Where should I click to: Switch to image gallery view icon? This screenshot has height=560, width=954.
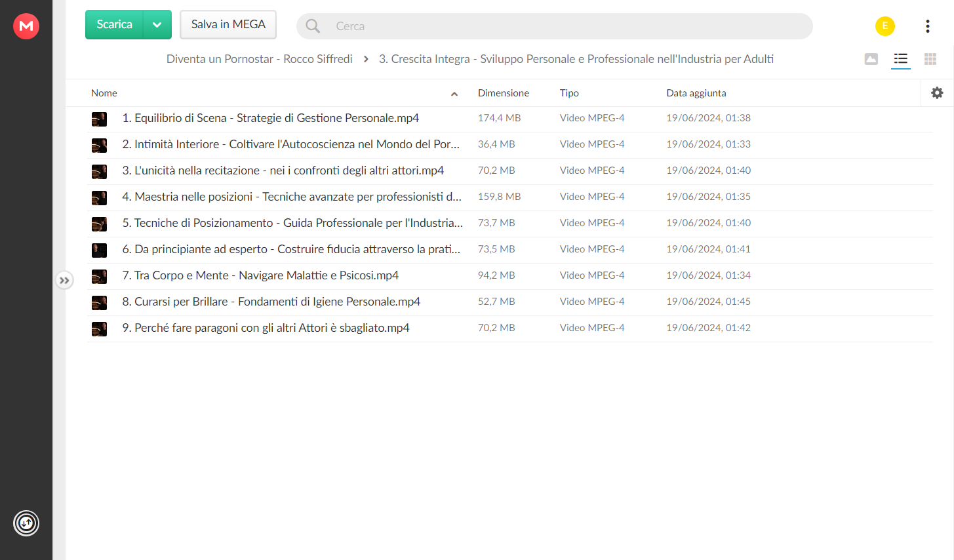point(871,60)
